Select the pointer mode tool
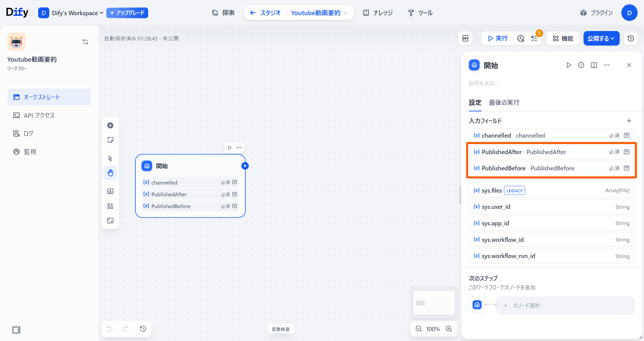Screen dimensions: 644x341 [110, 159]
